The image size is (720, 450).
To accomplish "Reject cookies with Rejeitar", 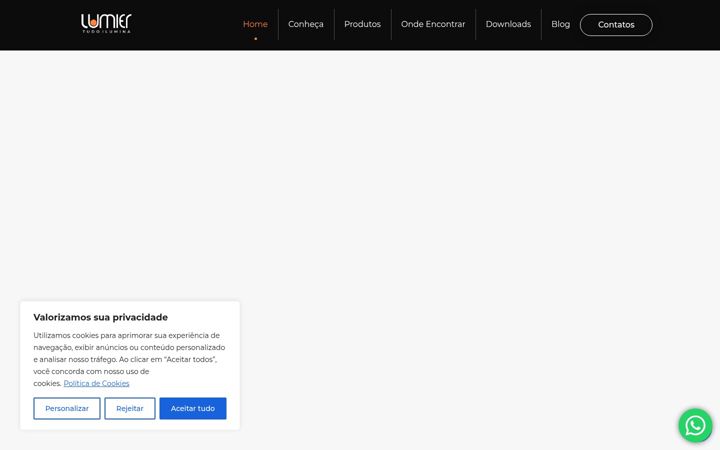I will coord(130,408).
